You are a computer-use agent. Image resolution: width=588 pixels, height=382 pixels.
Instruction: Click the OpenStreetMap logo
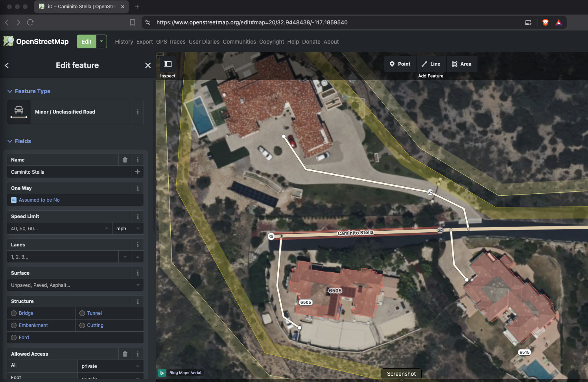[x=36, y=41]
